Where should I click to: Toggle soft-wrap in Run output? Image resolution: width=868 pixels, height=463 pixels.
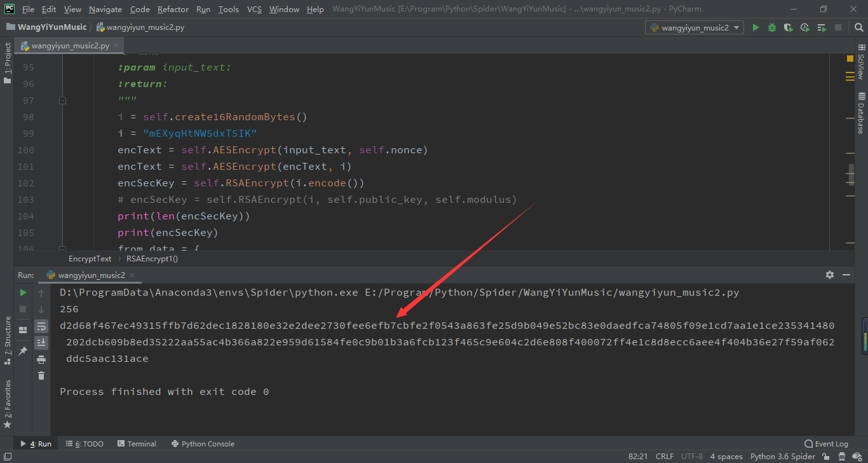41,326
